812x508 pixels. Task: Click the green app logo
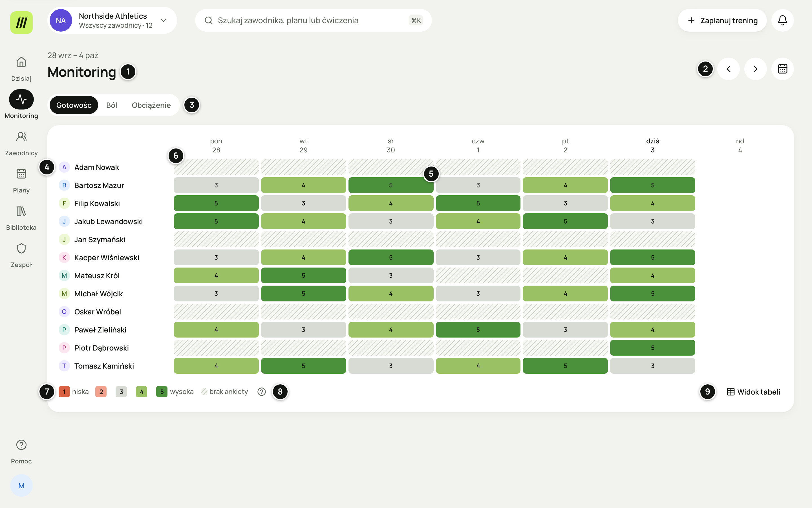pos(21,23)
